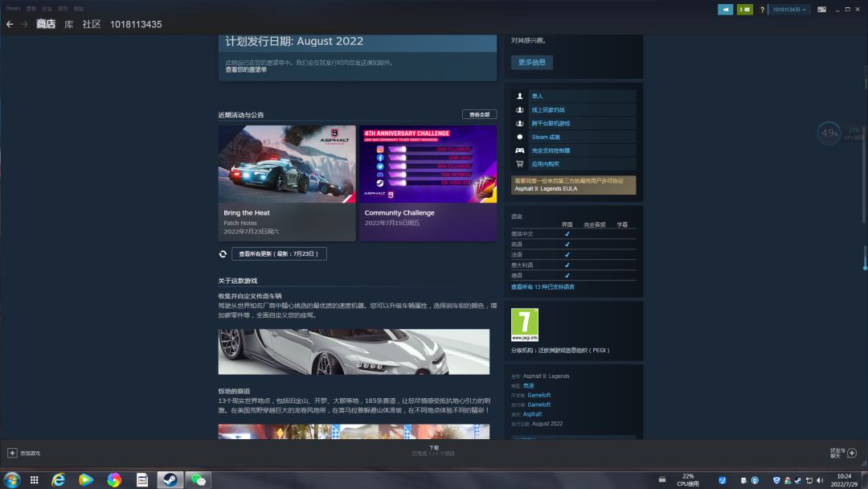The height and width of the screenshot is (489, 868).
Task: Click the blue shield tray icon
Action: click(776, 480)
